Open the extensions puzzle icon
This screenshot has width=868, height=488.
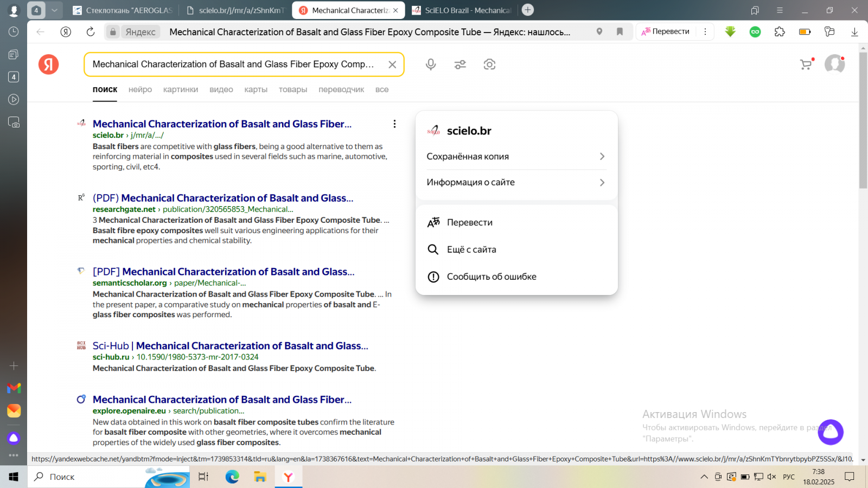tap(780, 32)
